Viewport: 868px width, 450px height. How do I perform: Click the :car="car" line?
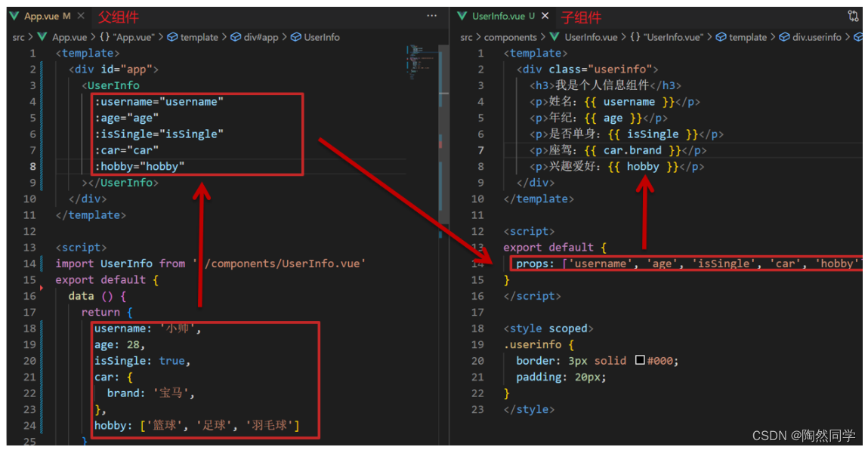tap(127, 150)
